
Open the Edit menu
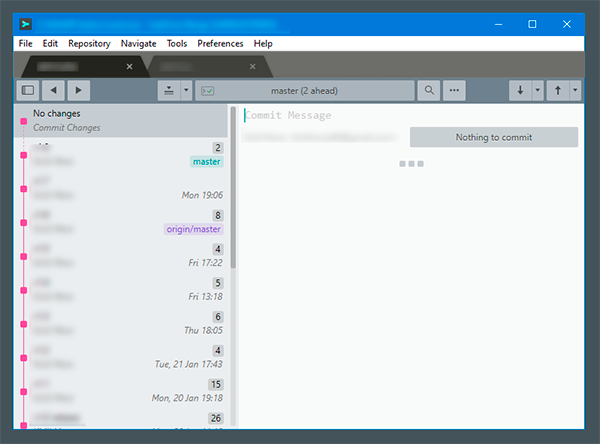coord(50,44)
